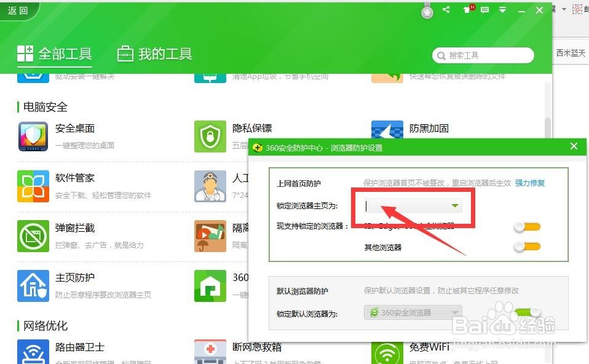Open the 安全桌面 tool icon

pos(33,136)
